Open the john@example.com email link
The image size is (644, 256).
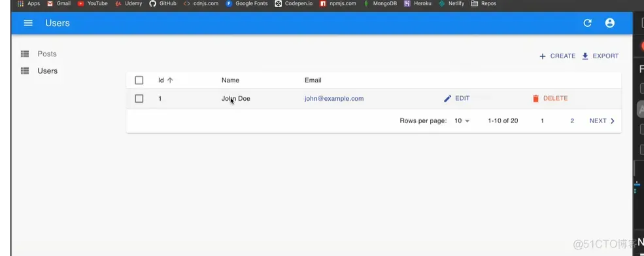click(334, 98)
